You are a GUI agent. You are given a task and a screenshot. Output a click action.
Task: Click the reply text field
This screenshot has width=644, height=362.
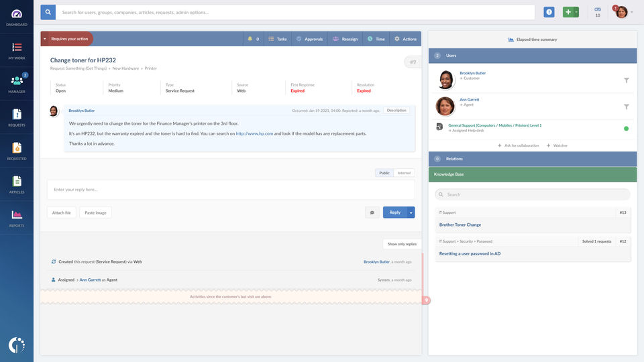[231, 190]
